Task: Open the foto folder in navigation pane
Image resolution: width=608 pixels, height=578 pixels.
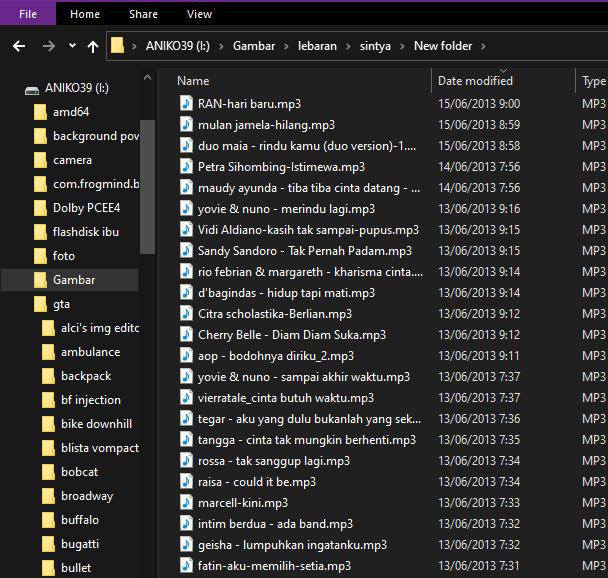Action: point(64,256)
